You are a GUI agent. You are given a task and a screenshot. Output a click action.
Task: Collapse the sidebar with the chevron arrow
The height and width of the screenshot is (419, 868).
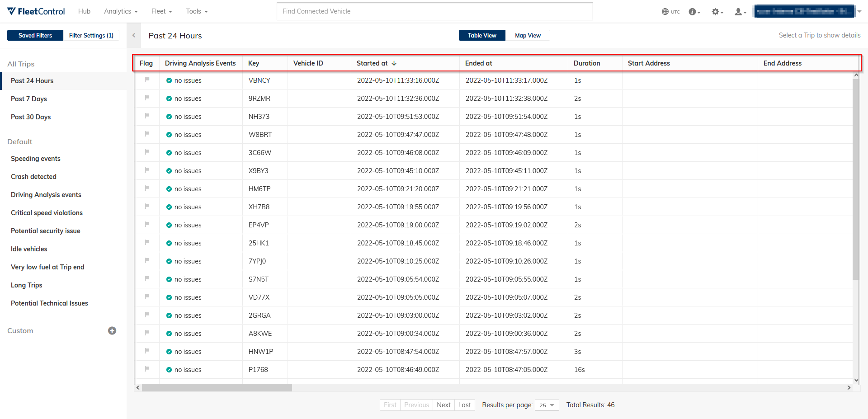click(x=134, y=35)
